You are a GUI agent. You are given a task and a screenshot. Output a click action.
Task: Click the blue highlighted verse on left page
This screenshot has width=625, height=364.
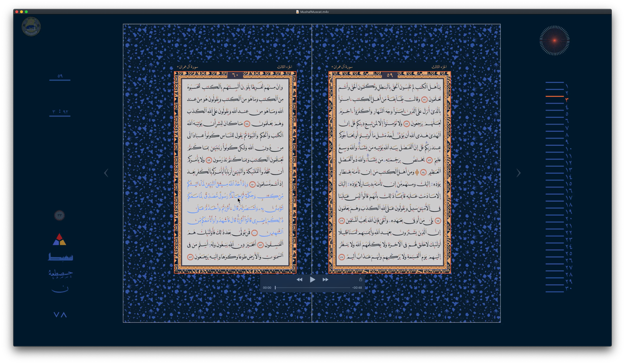click(x=235, y=209)
